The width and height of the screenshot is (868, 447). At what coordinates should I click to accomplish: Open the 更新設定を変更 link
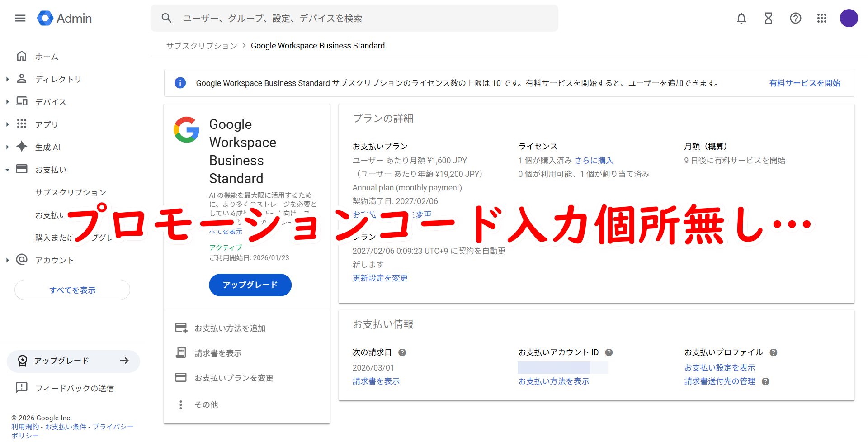pyautogui.click(x=380, y=278)
